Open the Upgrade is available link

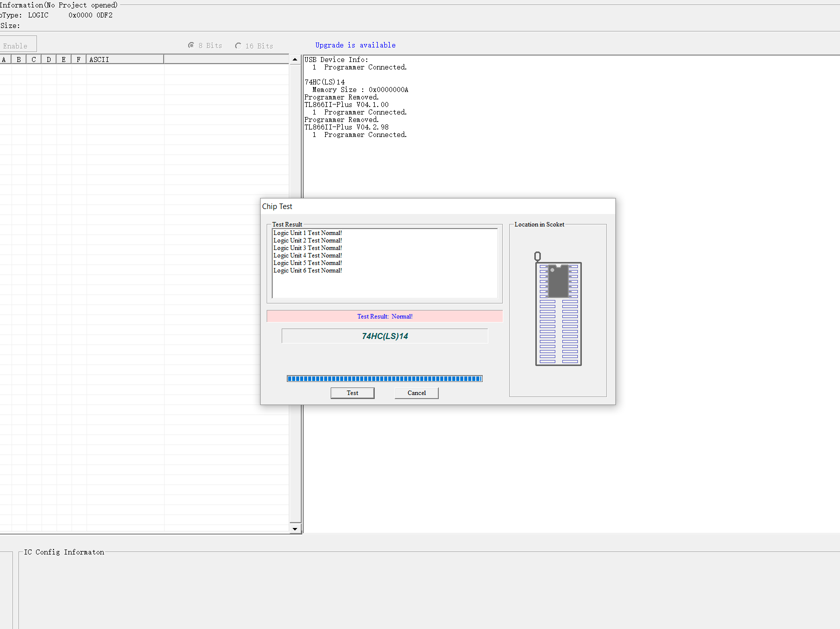point(355,45)
